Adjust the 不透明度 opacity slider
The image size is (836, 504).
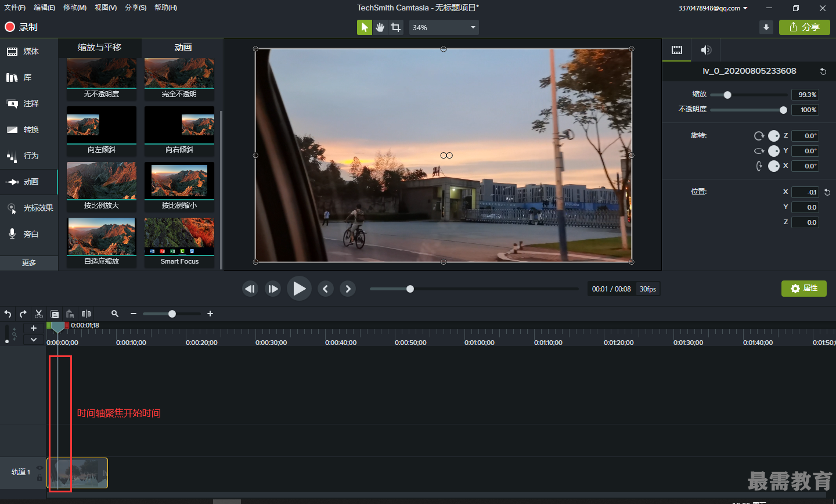click(749, 110)
